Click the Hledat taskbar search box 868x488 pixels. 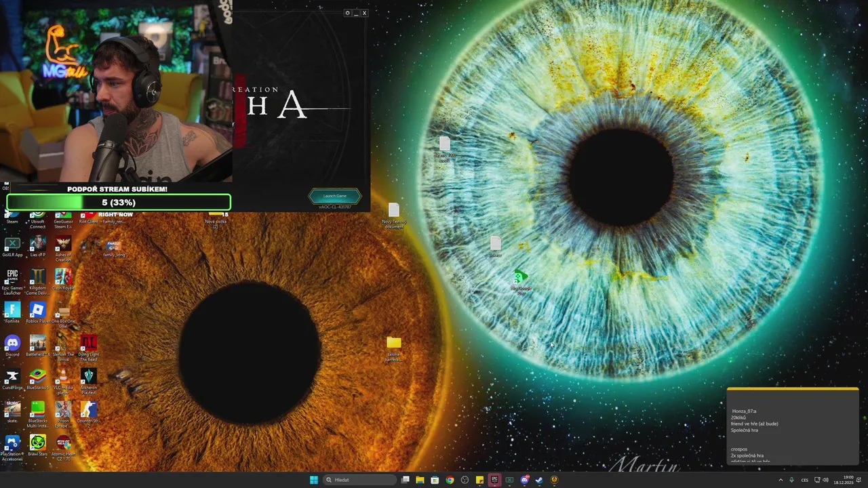[x=359, y=480]
